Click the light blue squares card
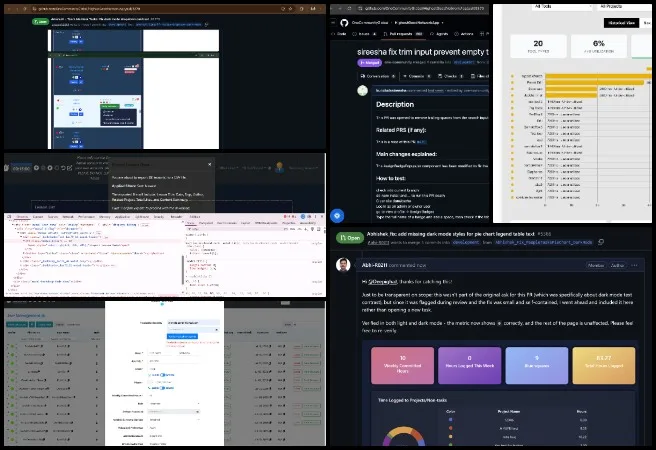 [x=536, y=365]
